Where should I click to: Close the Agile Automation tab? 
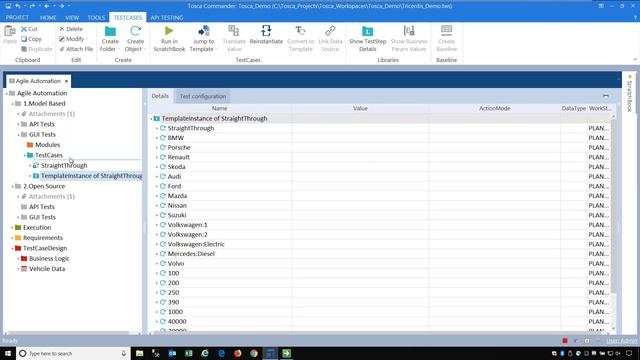(x=67, y=81)
